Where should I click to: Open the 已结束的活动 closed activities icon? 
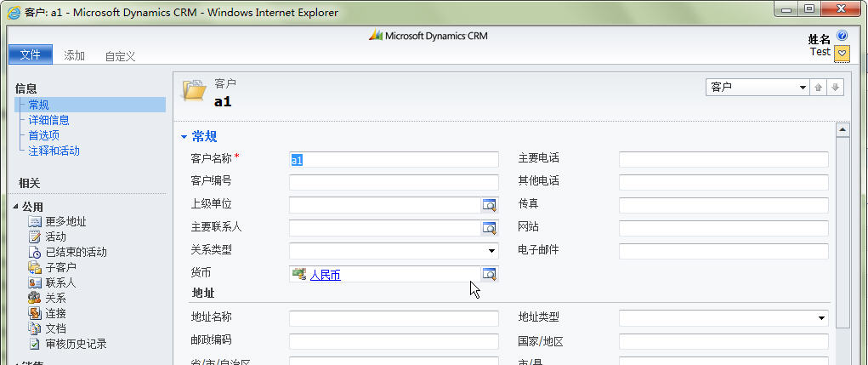35,252
